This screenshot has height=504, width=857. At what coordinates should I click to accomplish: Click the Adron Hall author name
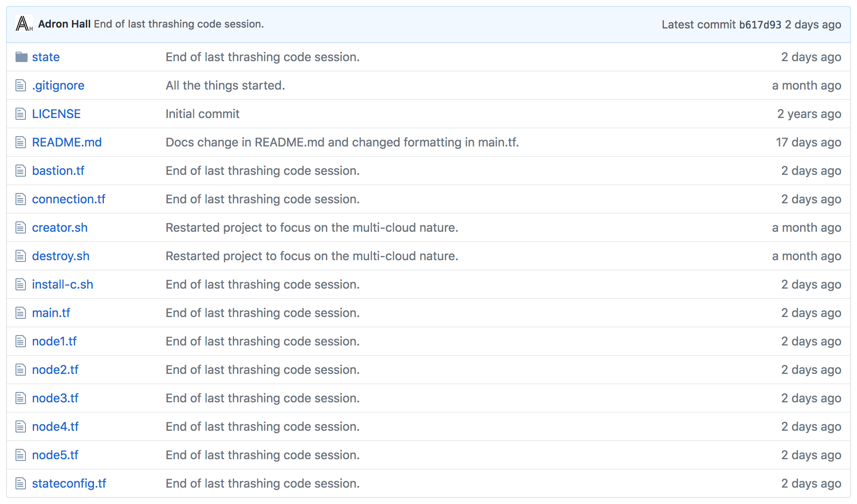pos(64,24)
